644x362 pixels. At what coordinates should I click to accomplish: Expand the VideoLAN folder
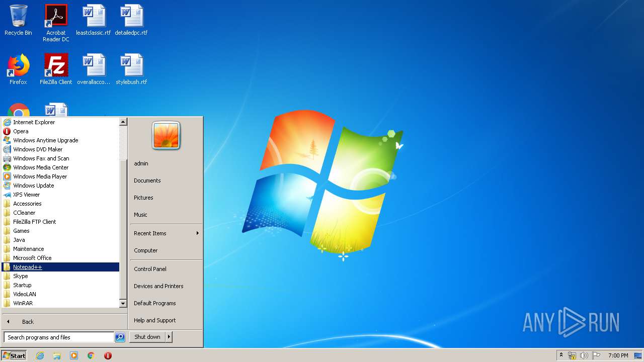pyautogui.click(x=60, y=294)
